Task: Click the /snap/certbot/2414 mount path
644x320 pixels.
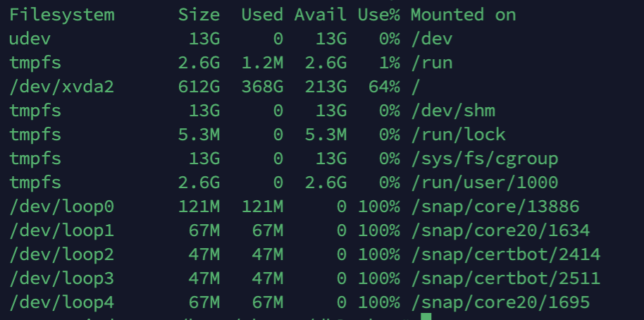Action: click(x=505, y=254)
